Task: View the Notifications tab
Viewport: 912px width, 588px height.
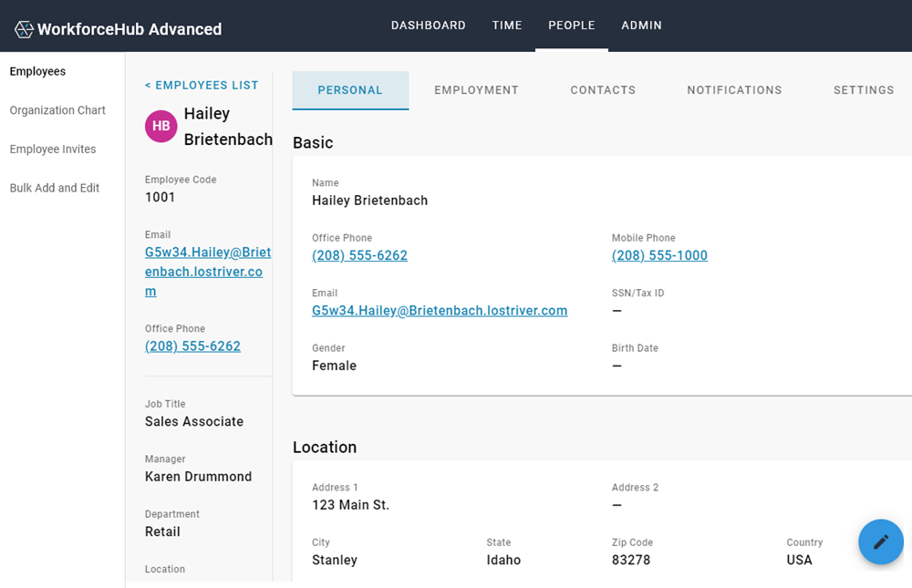Action: (x=734, y=90)
